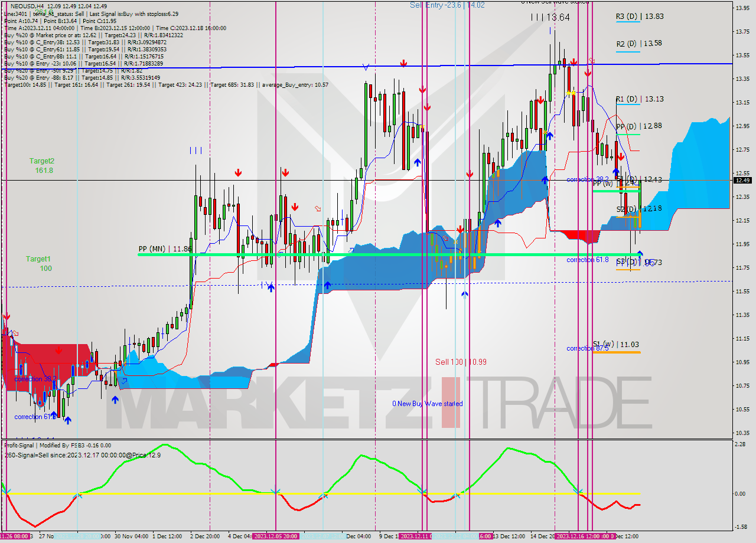Click the 'Buy %20 @ Entry -88: 8.17' line
The width and height of the screenshot is (756, 543).
tap(83, 77)
